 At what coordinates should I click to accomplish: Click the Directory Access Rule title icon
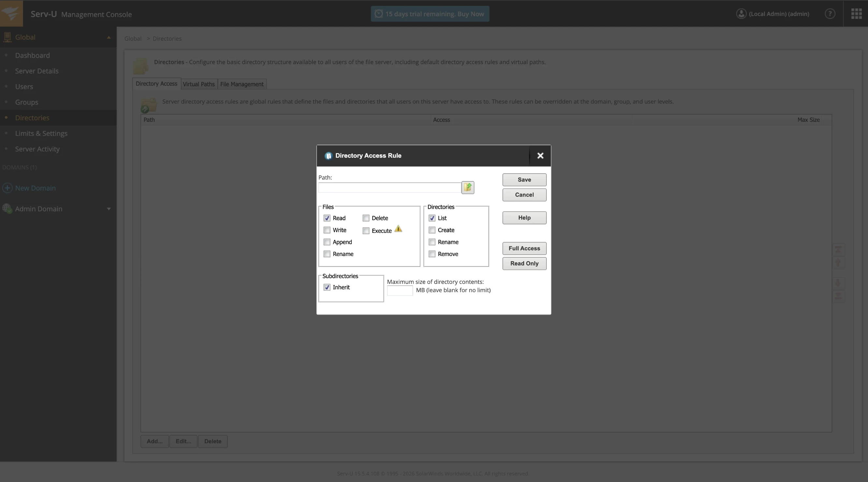(328, 156)
